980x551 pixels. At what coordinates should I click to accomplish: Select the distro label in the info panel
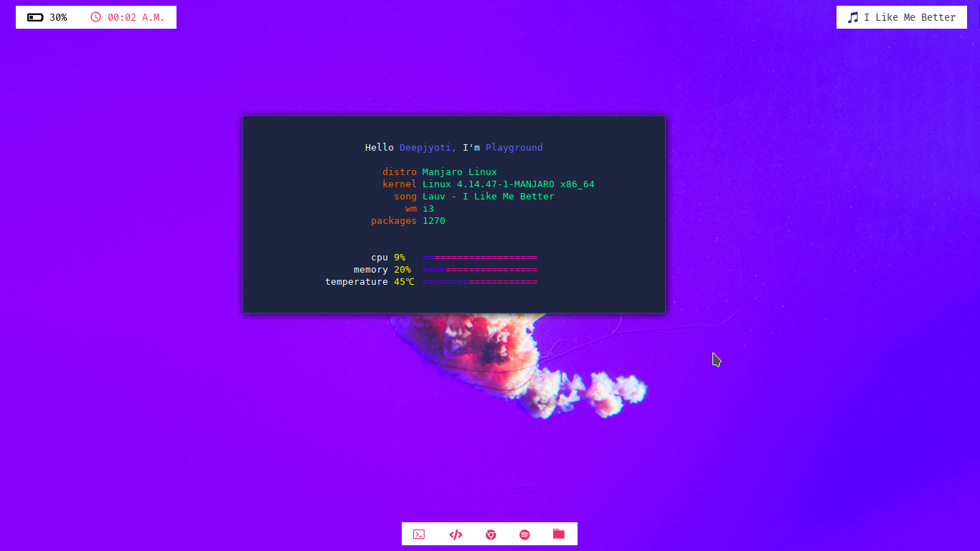[400, 171]
